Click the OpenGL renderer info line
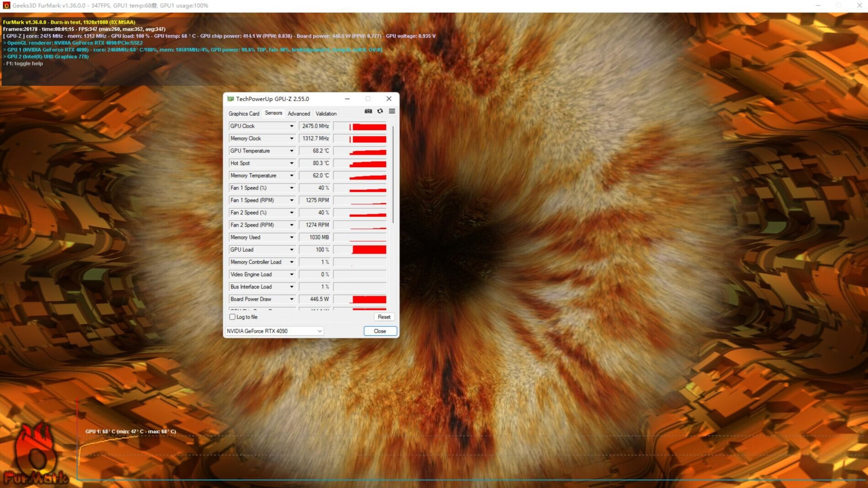868x488 pixels. point(73,43)
